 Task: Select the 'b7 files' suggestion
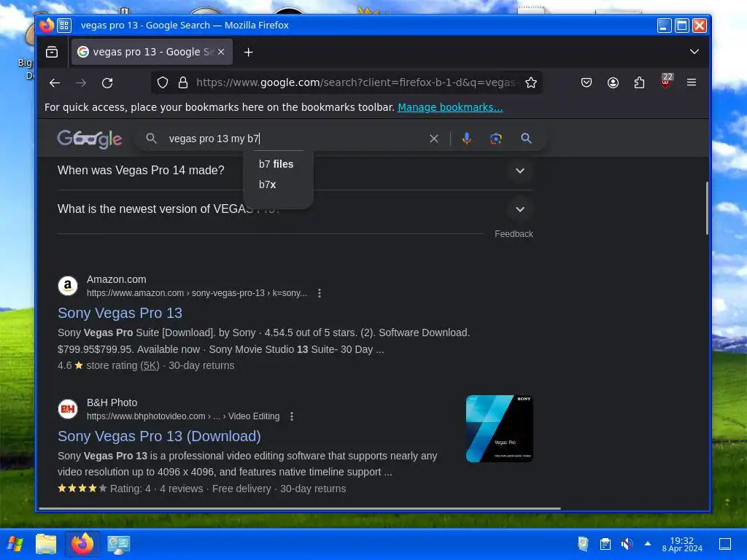click(276, 164)
